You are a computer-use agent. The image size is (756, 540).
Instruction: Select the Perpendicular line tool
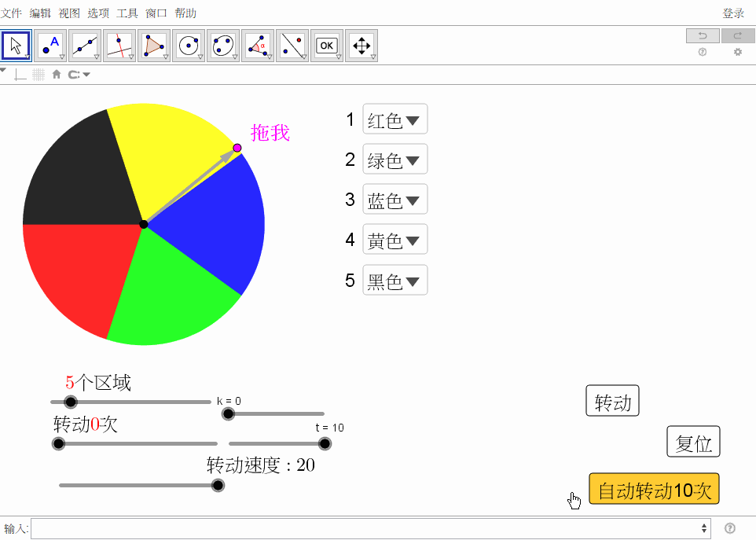click(119, 46)
